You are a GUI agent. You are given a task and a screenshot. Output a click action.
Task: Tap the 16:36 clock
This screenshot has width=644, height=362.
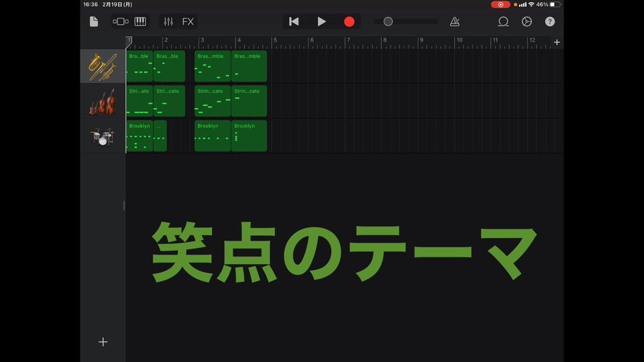91,5
